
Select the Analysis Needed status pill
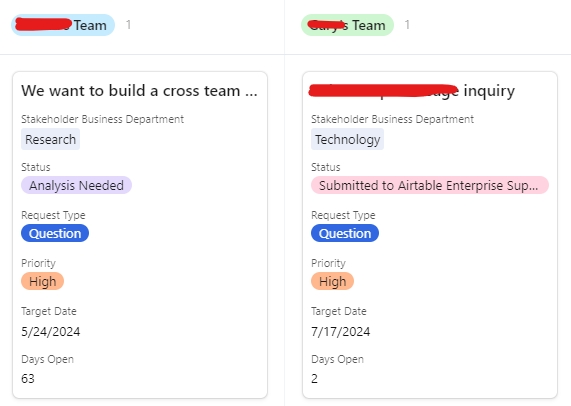tap(76, 185)
